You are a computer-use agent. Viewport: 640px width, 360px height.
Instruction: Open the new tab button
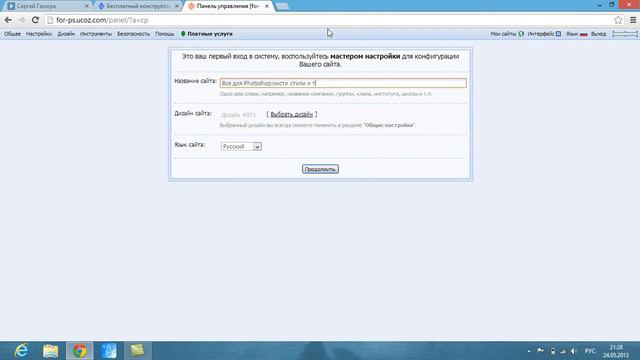[x=282, y=6]
